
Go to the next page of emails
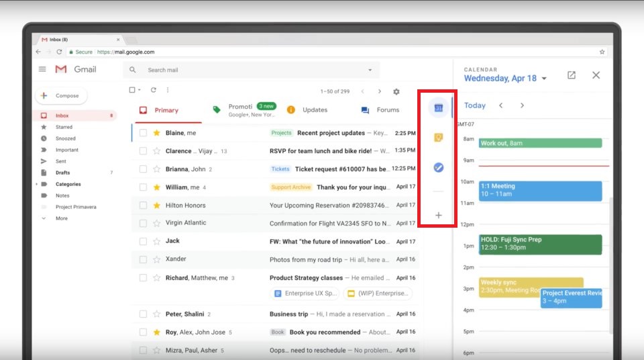point(380,91)
